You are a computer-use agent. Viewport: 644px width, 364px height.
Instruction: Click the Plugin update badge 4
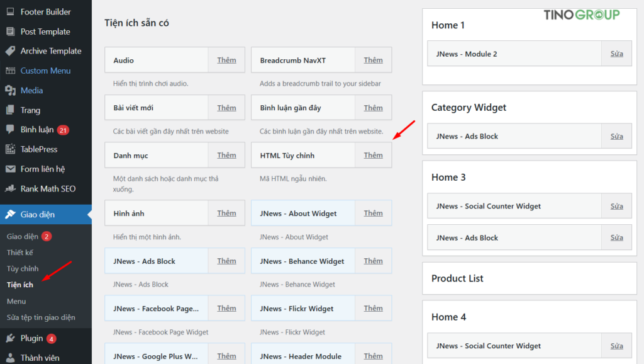click(x=52, y=339)
